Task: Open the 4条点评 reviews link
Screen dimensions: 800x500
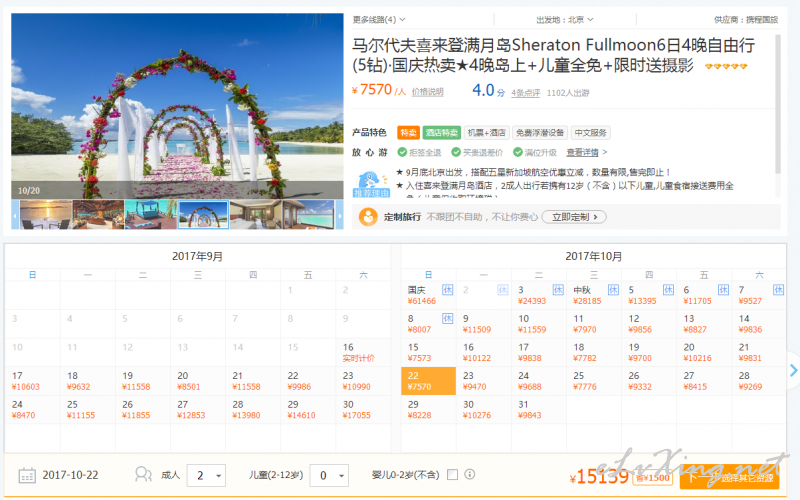Action: point(526,93)
